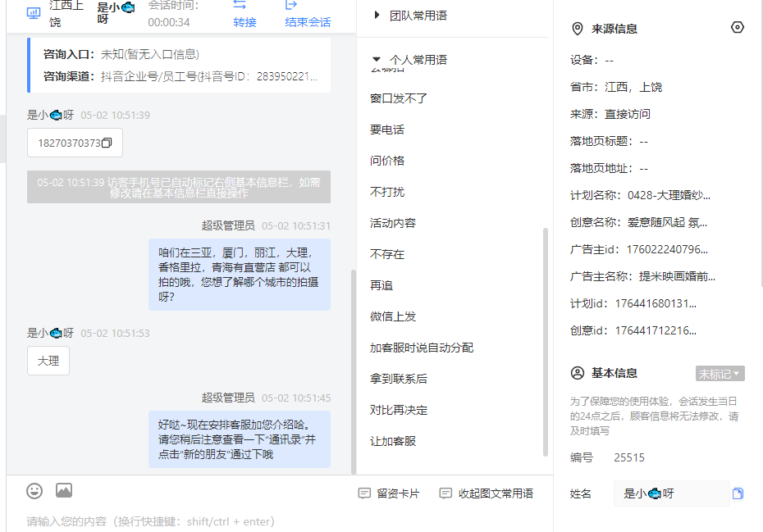
Task: Copy phone number 18270370373 via copy icon
Action: point(107,143)
